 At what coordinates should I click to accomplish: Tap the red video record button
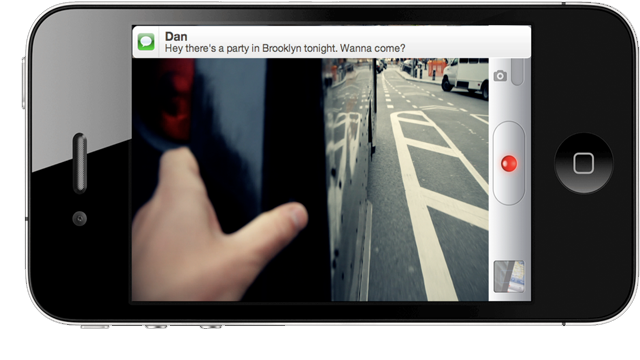tap(509, 164)
